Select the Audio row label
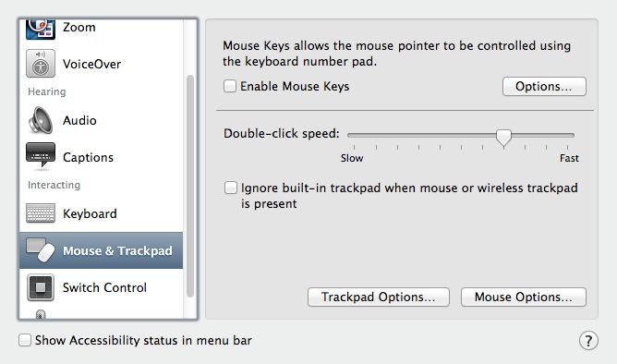 [79, 120]
